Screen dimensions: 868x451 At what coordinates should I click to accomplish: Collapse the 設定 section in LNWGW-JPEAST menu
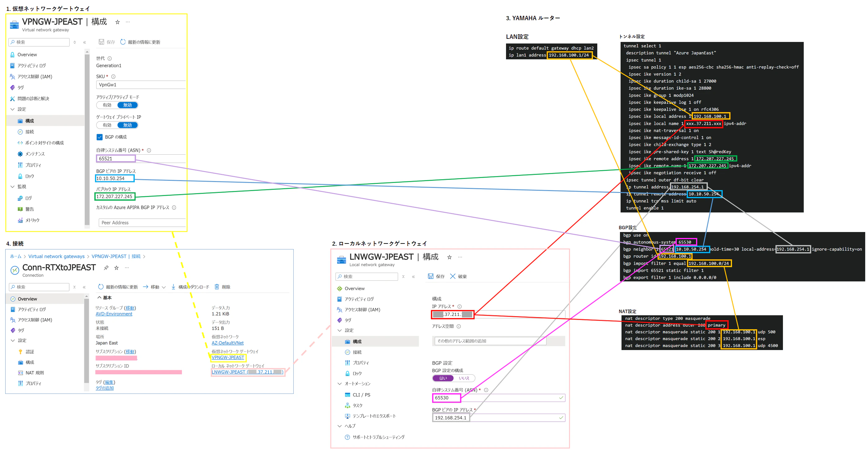(x=340, y=330)
